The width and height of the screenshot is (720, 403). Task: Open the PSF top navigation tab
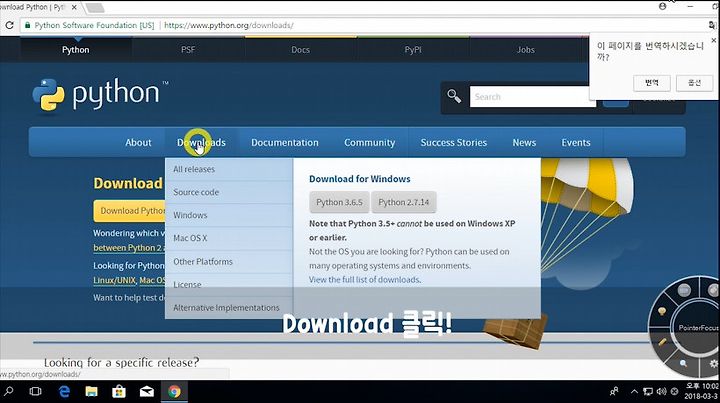tap(188, 50)
